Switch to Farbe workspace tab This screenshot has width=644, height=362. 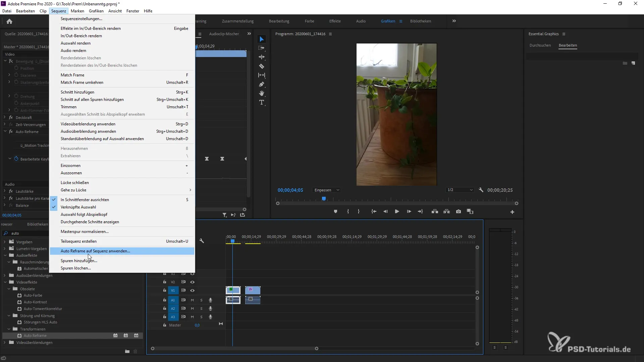310,21
